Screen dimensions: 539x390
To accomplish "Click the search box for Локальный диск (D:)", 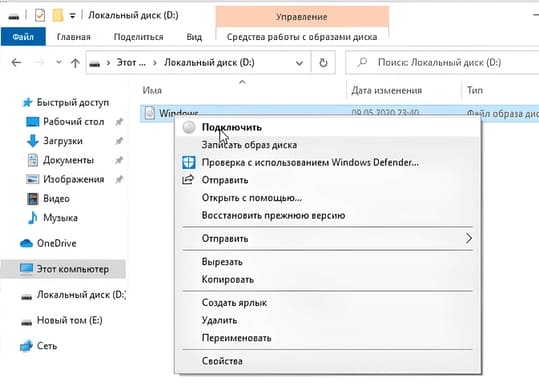I will click(443, 62).
